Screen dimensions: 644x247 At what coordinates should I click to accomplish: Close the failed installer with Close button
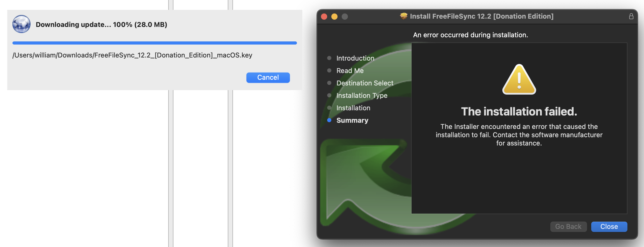pyautogui.click(x=609, y=227)
